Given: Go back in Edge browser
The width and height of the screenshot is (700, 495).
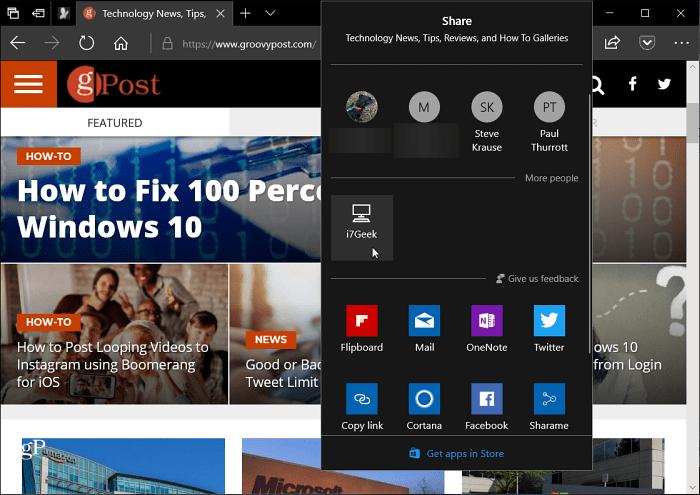Looking at the screenshot, I should point(18,43).
